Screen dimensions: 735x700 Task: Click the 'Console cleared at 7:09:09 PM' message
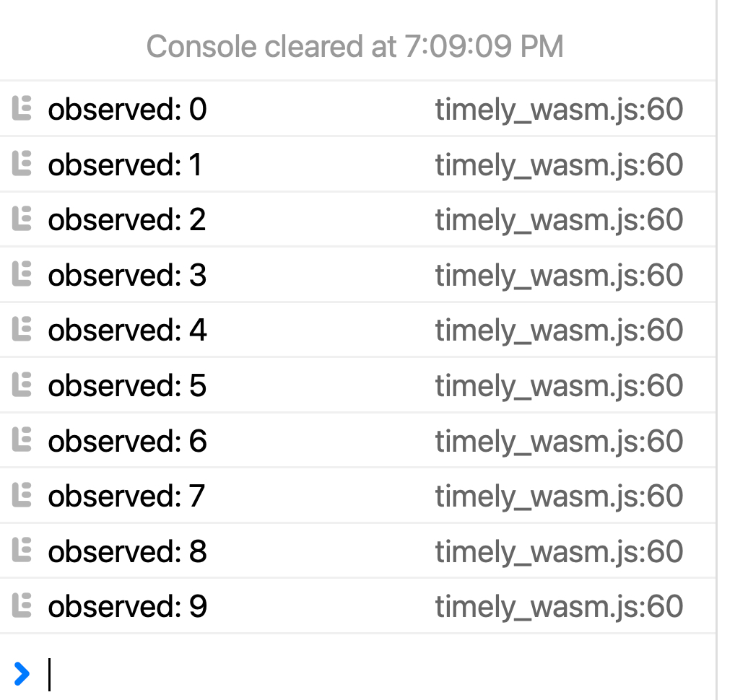pos(355,47)
